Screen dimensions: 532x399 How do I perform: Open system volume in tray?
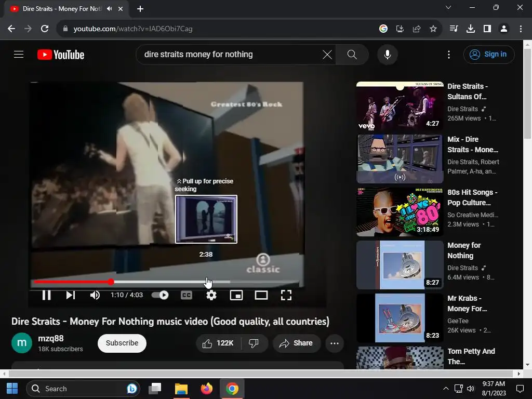tap(471, 389)
